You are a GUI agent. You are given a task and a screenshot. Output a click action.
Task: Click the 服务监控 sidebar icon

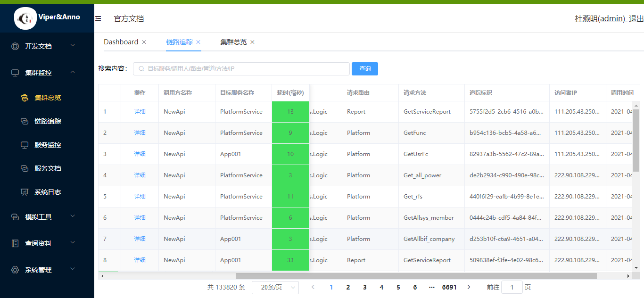point(25,145)
